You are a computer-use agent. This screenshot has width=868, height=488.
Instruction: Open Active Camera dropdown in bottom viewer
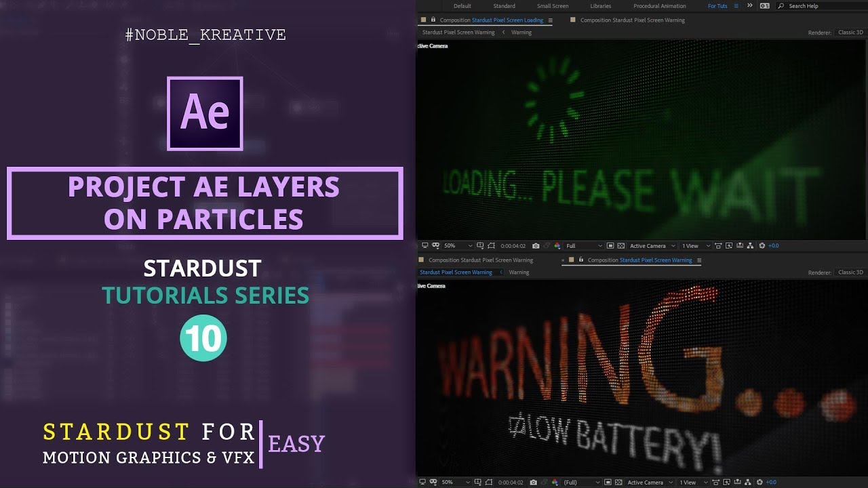(x=650, y=483)
